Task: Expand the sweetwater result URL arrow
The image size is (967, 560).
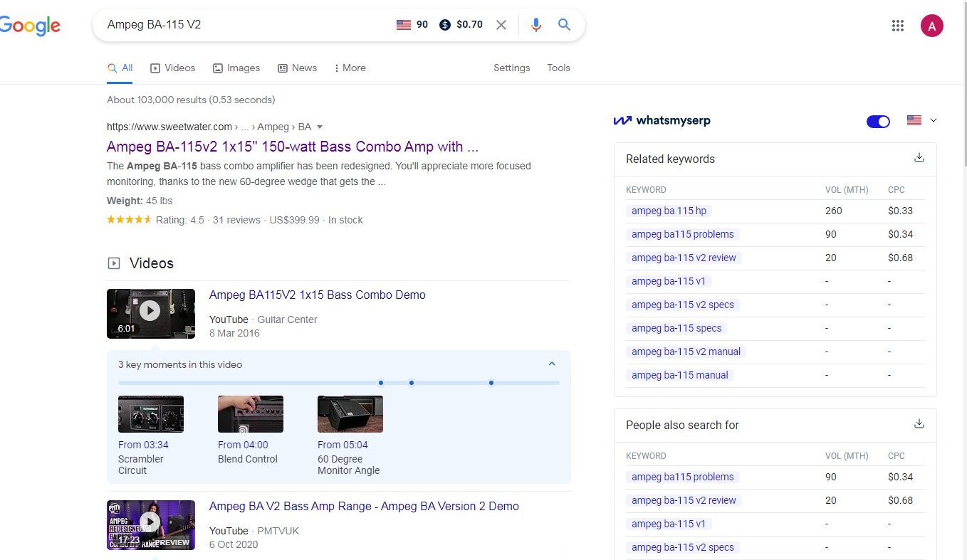Action: coord(320,127)
